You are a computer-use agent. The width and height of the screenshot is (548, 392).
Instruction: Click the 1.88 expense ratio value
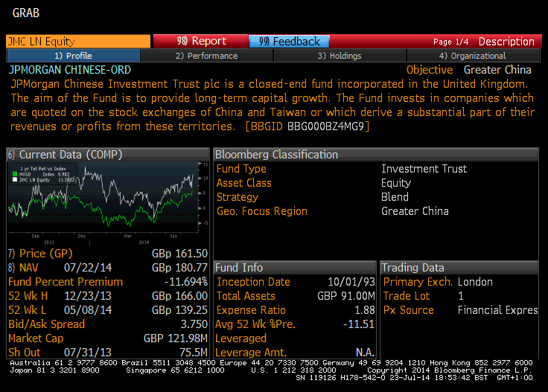tap(365, 310)
